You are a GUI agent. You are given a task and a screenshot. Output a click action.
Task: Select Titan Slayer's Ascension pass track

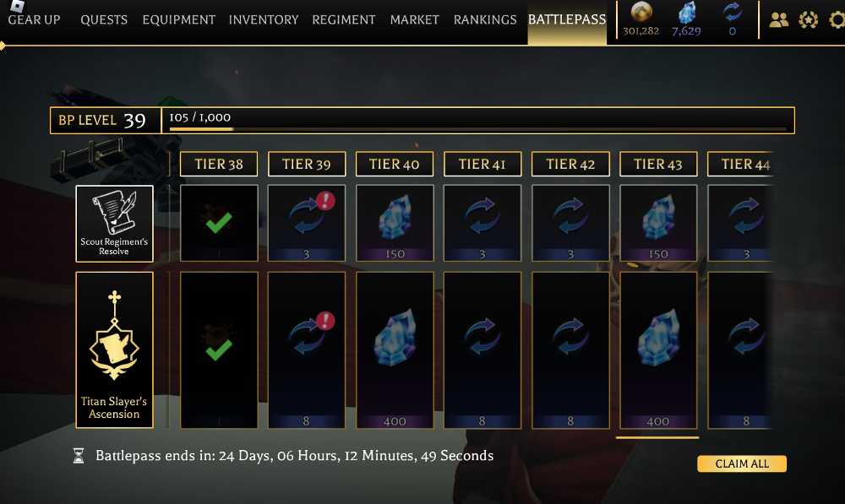(x=114, y=350)
